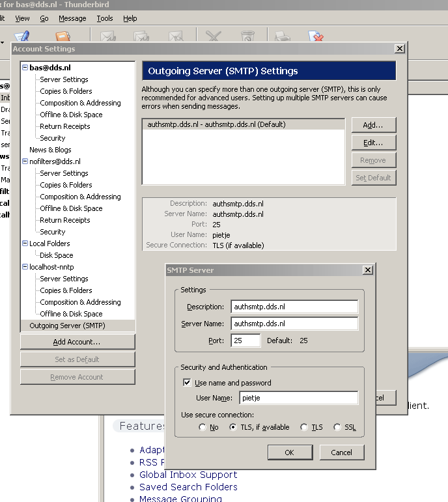This screenshot has width=448, height=502.
Task: Select Offline & Disk Space under nofilters@dds.nl
Action: coord(71,208)
